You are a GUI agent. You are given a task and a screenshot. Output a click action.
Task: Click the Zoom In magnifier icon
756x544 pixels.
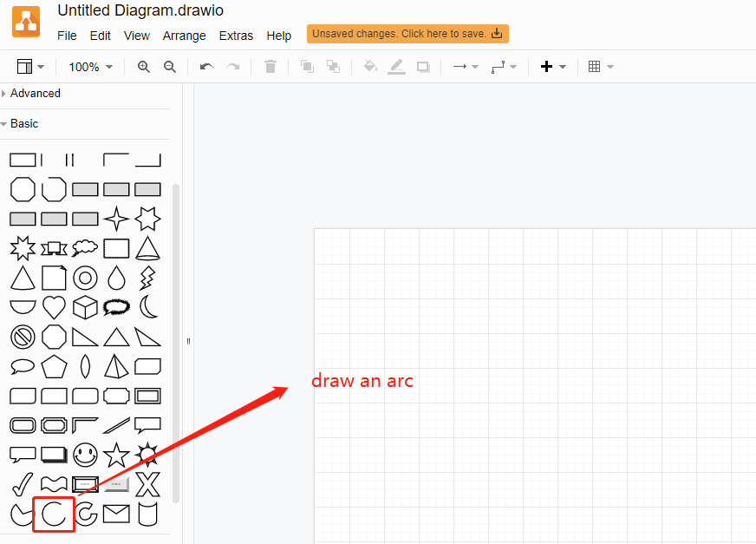(x=143, y=66)
